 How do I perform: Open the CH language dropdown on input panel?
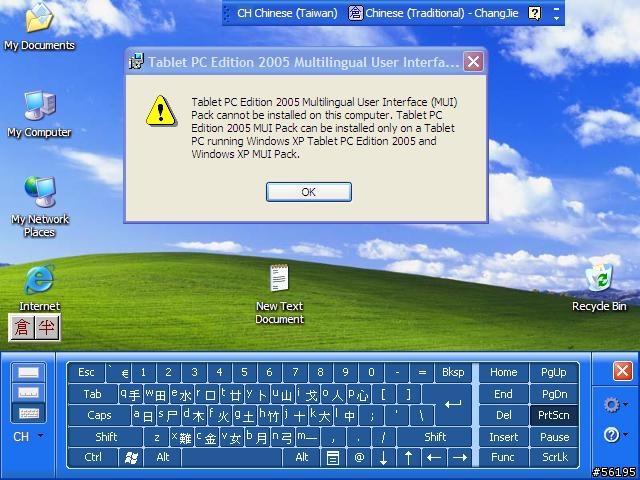[x=28, y=437]
